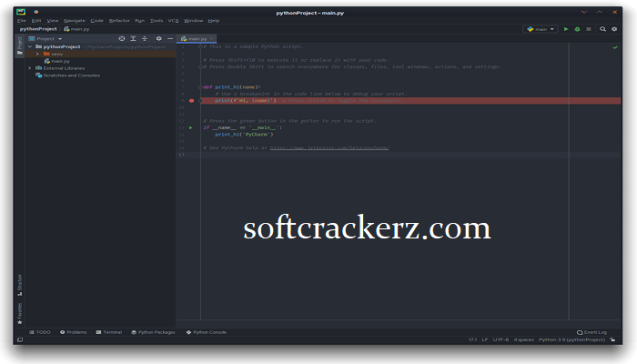Change indent setting 4 spaces

(x=523, y=339)
